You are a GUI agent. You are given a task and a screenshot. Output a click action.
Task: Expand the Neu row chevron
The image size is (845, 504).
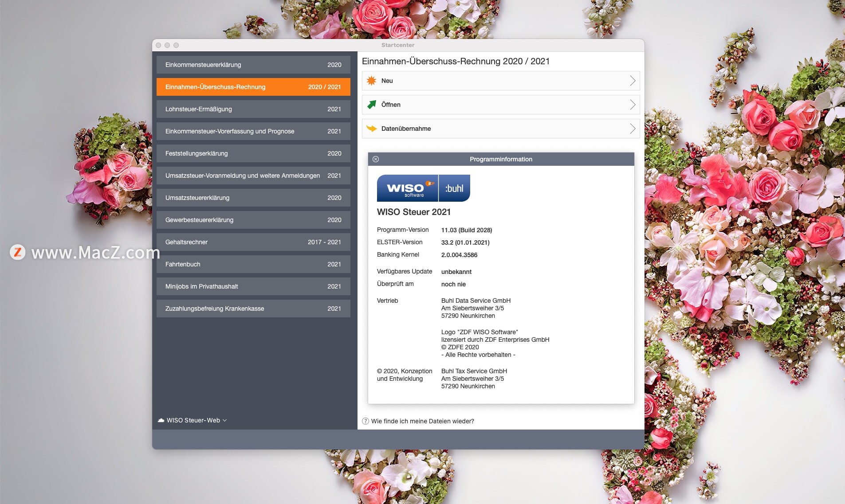[x=633, y=81]
